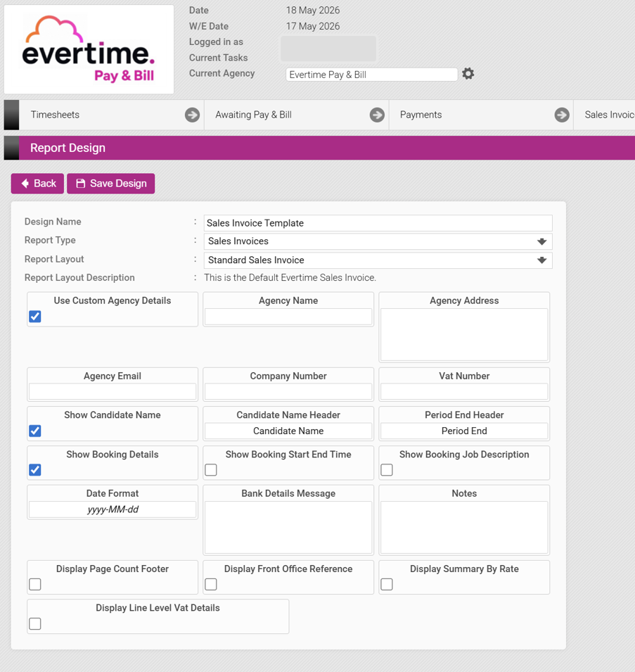Open the Current Agency selector
The height and width of the screenshot is (672, 635).
372,75
